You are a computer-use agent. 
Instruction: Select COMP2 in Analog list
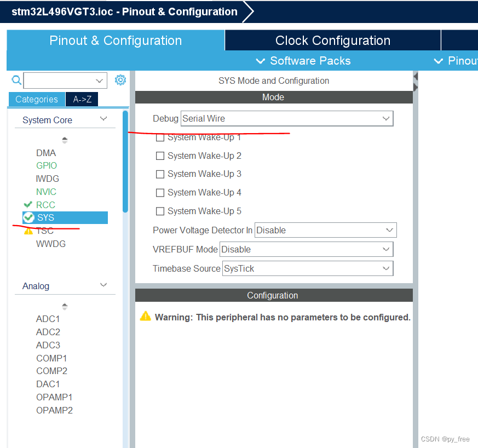[x=51, y=371]
